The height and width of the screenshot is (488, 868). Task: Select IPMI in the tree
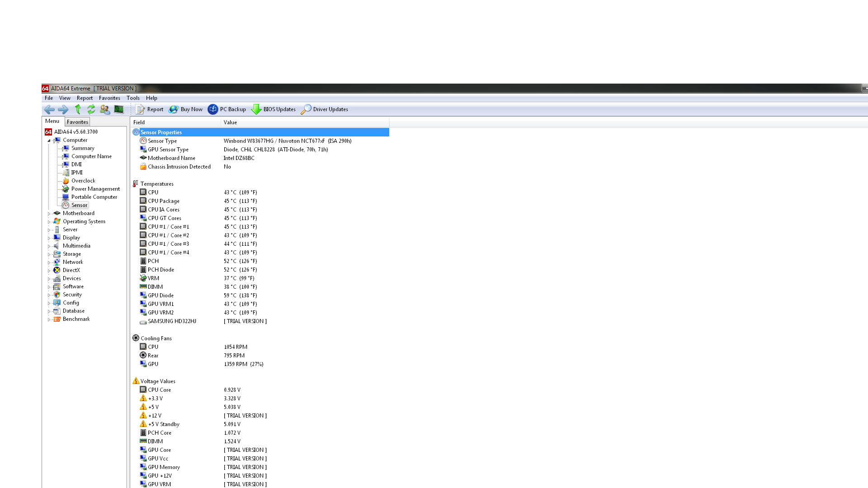[x=73, y=173]
